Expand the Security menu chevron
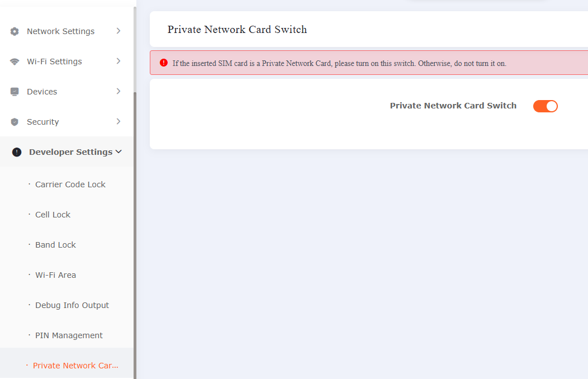The image size is (588, 379). [118, 121]
